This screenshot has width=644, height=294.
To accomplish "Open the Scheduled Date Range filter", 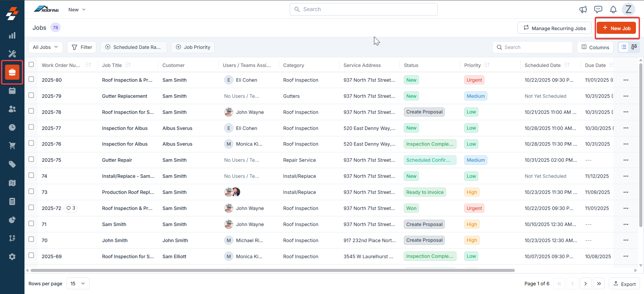I will click(133, 47).
